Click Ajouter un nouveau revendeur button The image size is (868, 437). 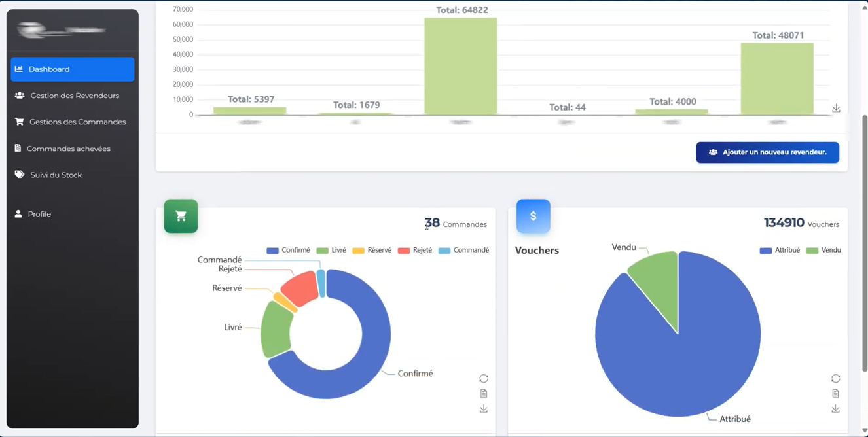(767, 152)
